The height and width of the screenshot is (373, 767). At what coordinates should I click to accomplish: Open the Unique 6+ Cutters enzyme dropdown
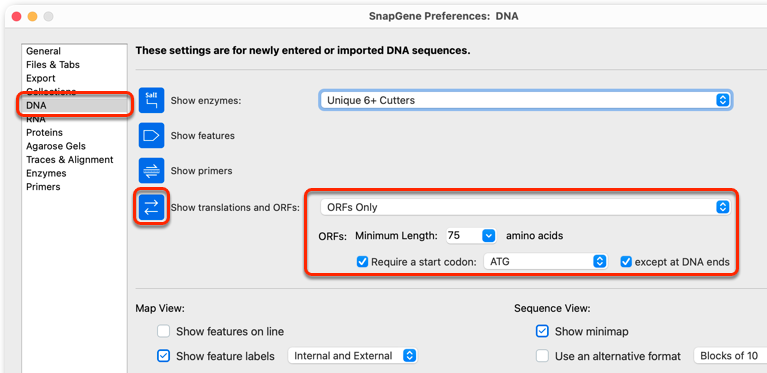pyautogui.click(x=525, y=100)
